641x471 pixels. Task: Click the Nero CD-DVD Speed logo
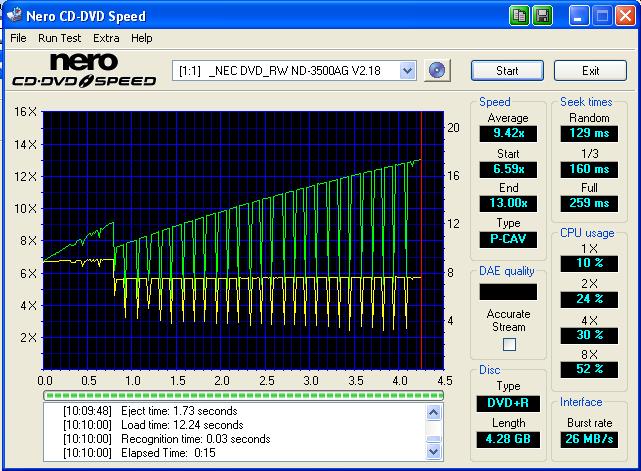coord(85,70)
